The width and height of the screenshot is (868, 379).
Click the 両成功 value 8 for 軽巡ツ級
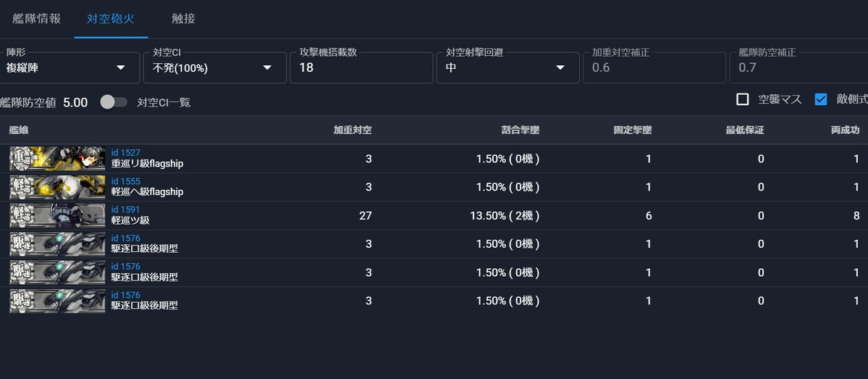[x=856, y=215]
